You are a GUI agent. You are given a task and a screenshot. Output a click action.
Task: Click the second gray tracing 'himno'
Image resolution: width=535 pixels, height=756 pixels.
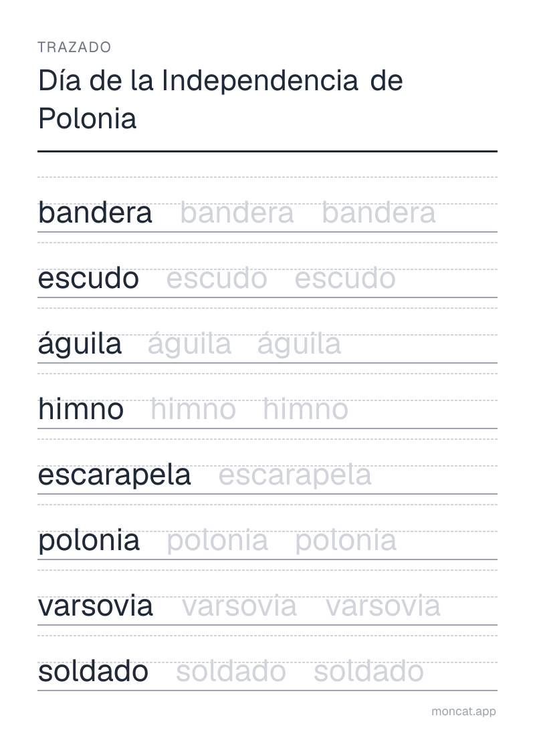pos(306,409)
